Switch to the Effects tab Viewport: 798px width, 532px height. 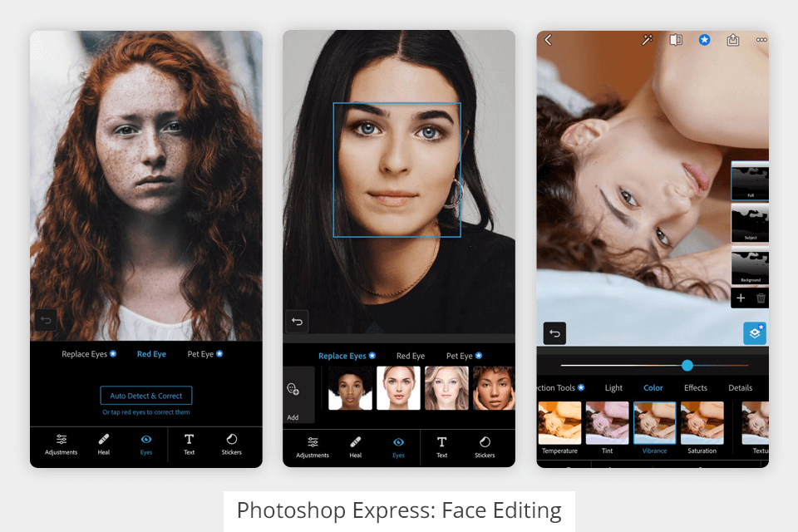coord(696,388)
